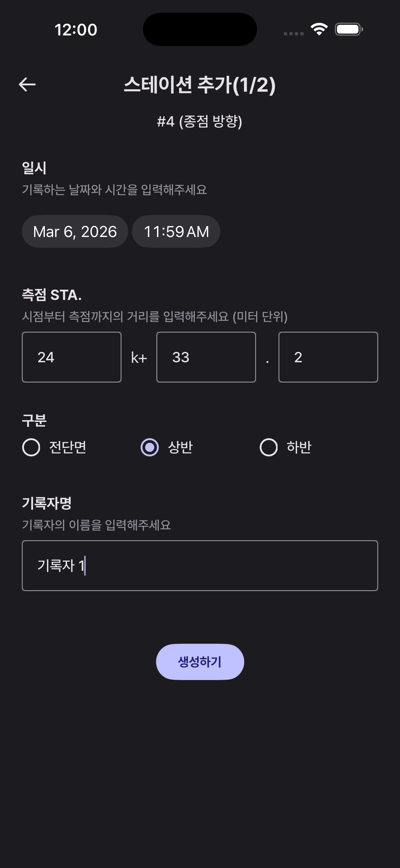
Task: Tap the 구분 section heading
Action: point(34,420)
